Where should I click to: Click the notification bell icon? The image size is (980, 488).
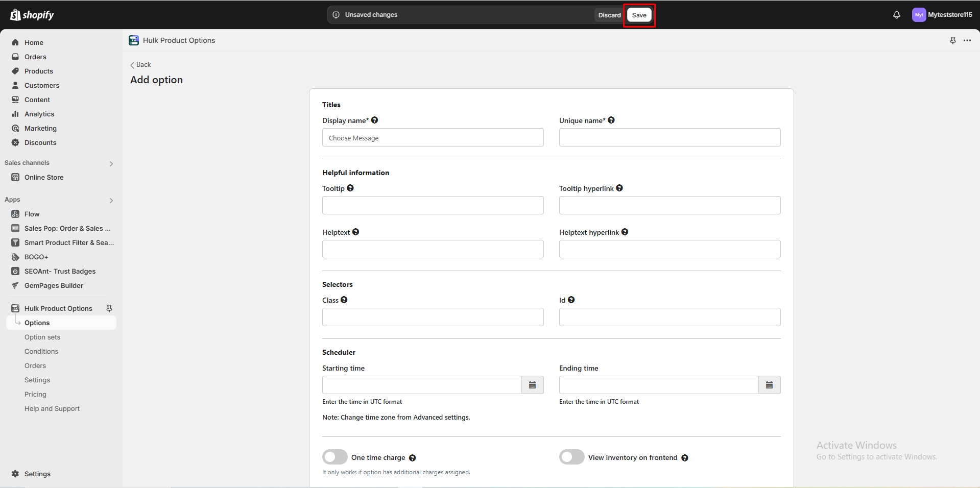point(896,14)
